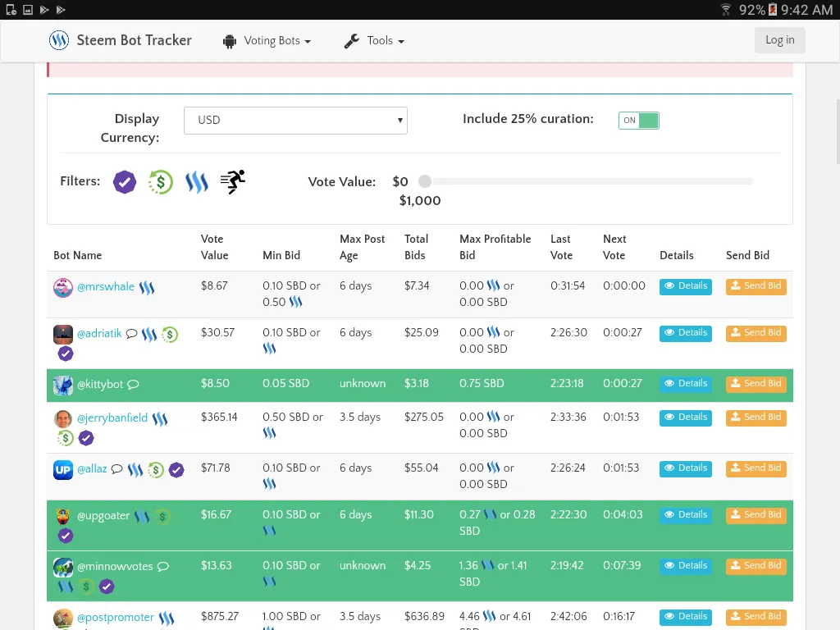840x630 pixels.
Task: Open the @postpromoter bot link
Action: click(x=115, y=617)
